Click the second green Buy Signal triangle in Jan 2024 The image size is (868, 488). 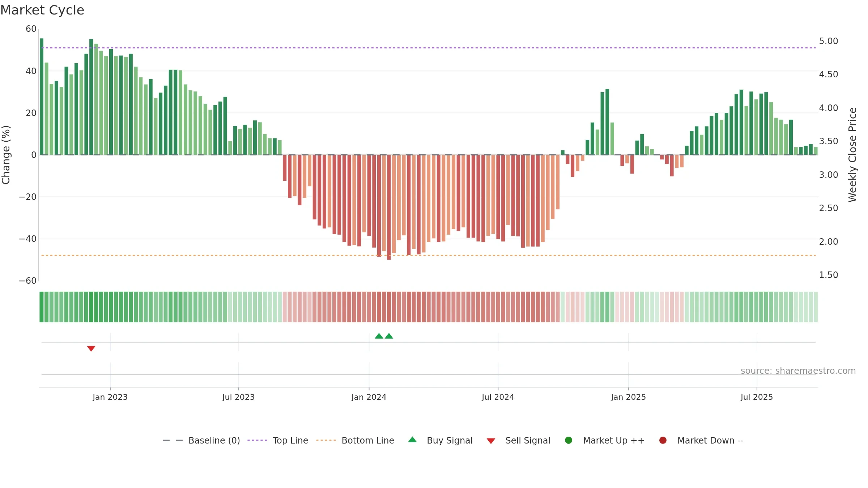[x=389, y=336]
